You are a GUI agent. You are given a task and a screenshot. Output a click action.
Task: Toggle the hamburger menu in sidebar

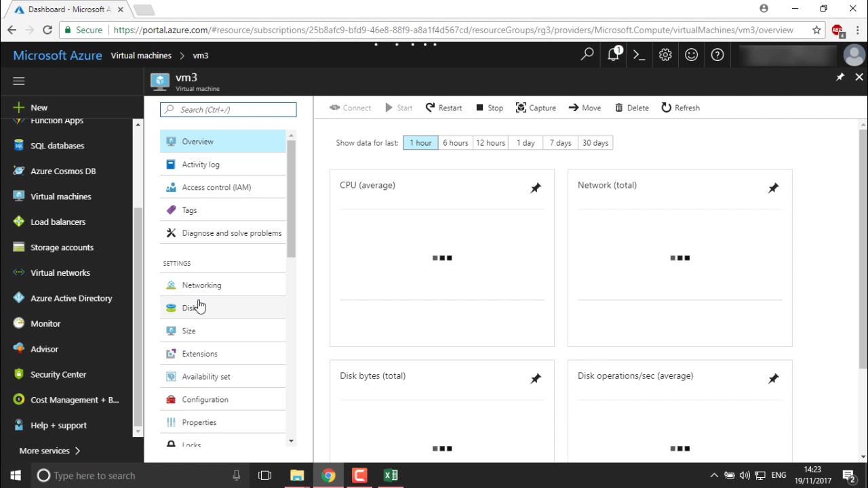19,81
